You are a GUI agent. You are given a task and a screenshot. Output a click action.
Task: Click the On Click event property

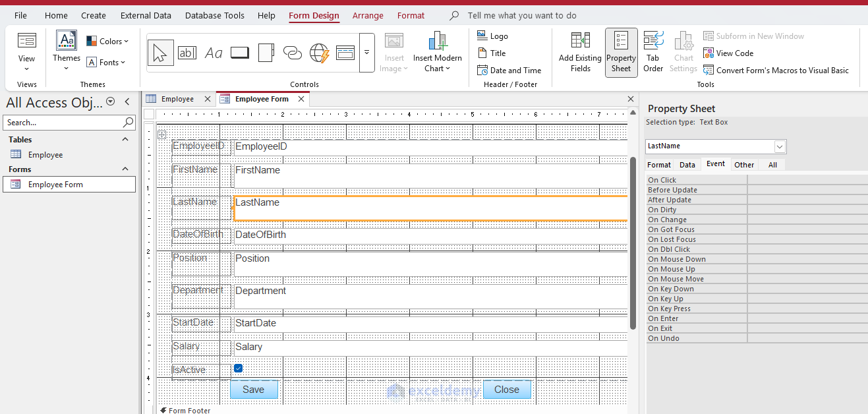(757, 180)
